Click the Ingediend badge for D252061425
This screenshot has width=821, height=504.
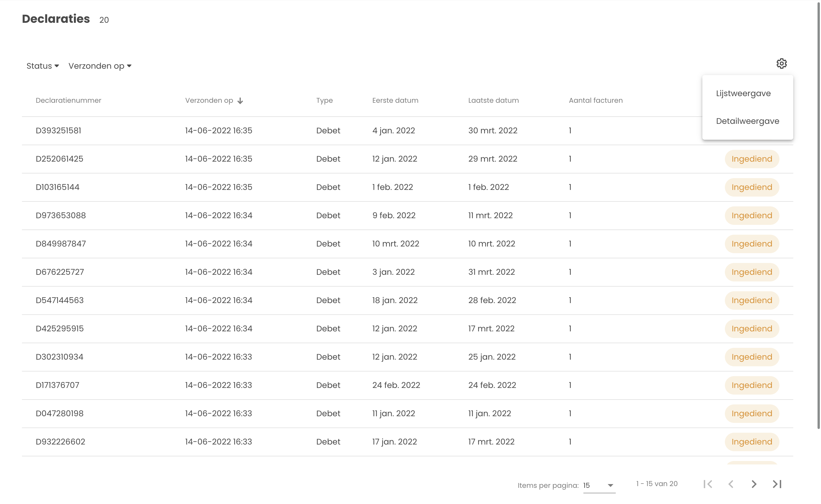pyautogui.click(x=752, y=159)
